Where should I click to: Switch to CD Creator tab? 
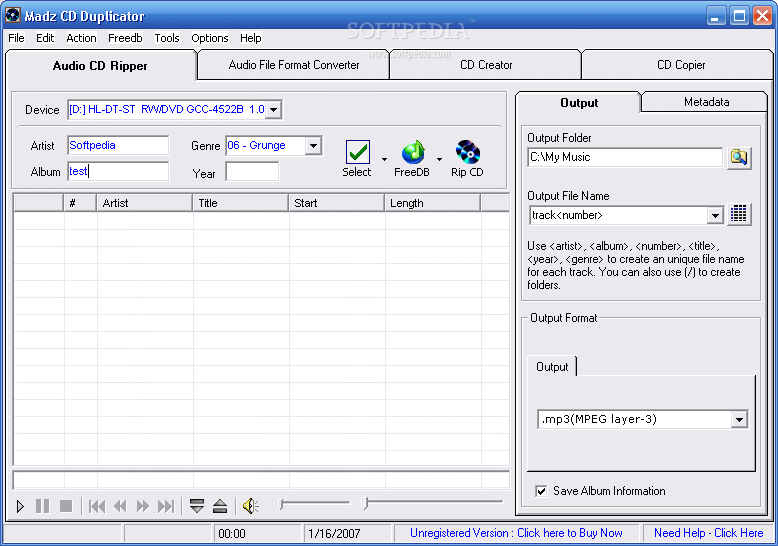point(486,65)
